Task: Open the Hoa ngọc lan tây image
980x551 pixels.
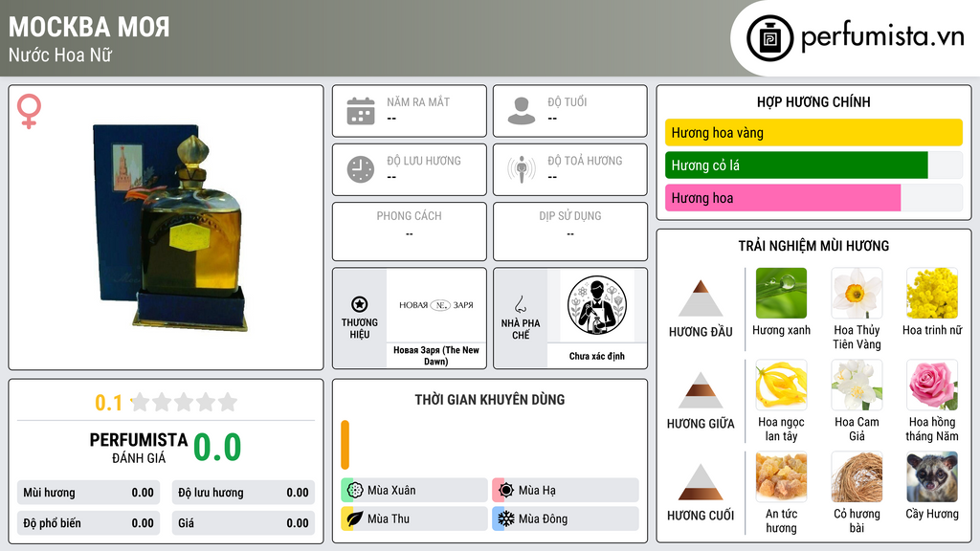Action: (781, 385)
